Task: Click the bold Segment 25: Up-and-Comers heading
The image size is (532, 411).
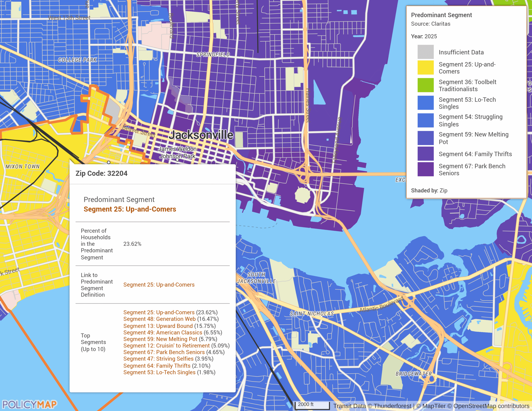Action: coord(130,209)
